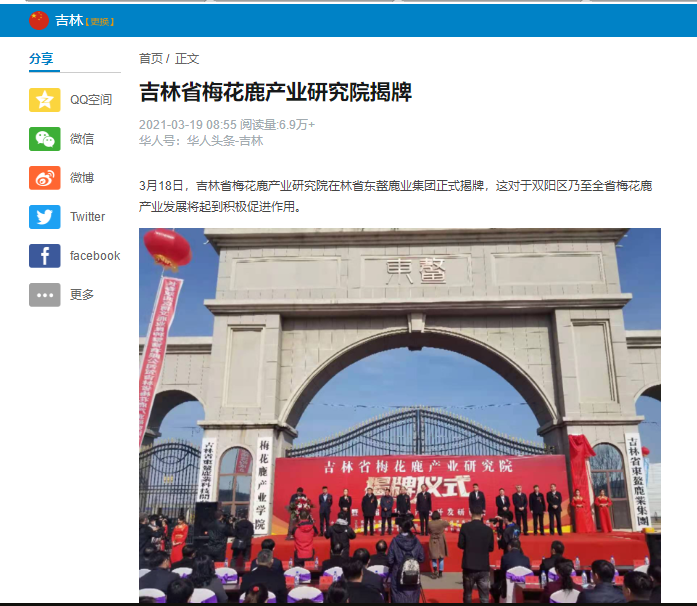Click the QQ空间 star share icon

[45, 100]
